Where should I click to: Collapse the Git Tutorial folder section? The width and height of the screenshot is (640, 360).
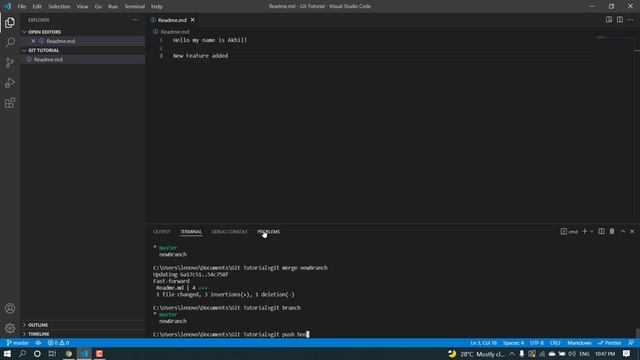[x=43, y=50]
